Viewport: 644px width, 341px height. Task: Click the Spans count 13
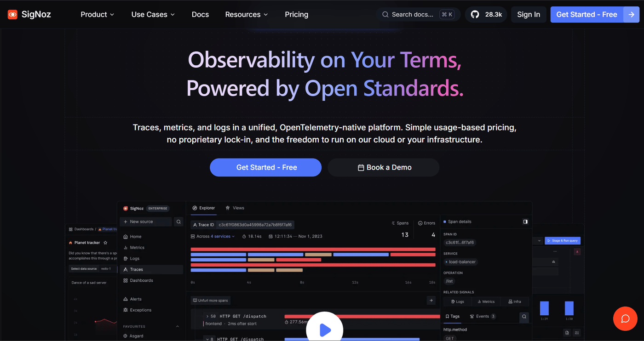tap(405, 235)
